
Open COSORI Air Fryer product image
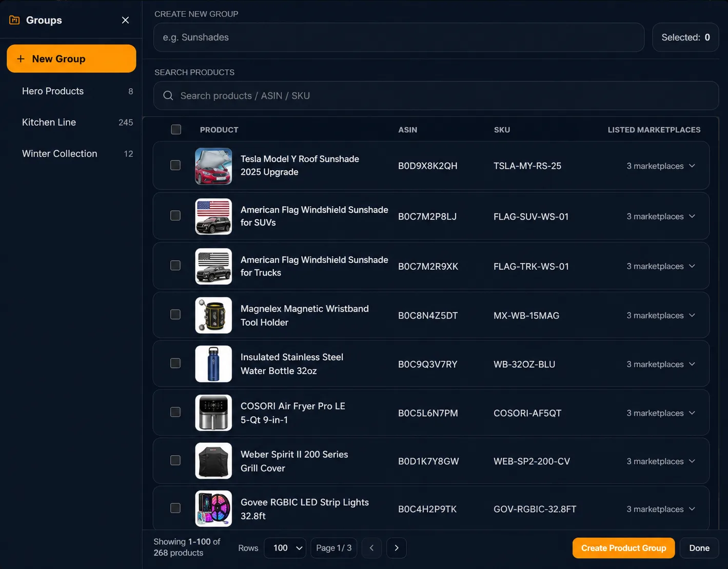[x=213, y=413]
